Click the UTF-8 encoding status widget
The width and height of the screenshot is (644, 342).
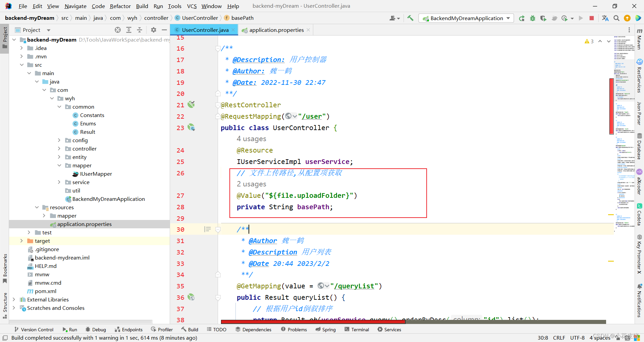(577, 338)
